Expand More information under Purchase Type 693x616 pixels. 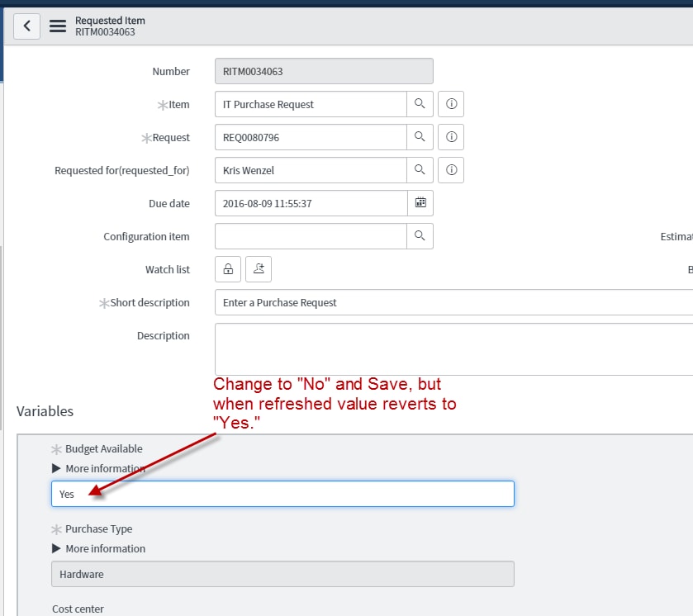tap(98, 548)
